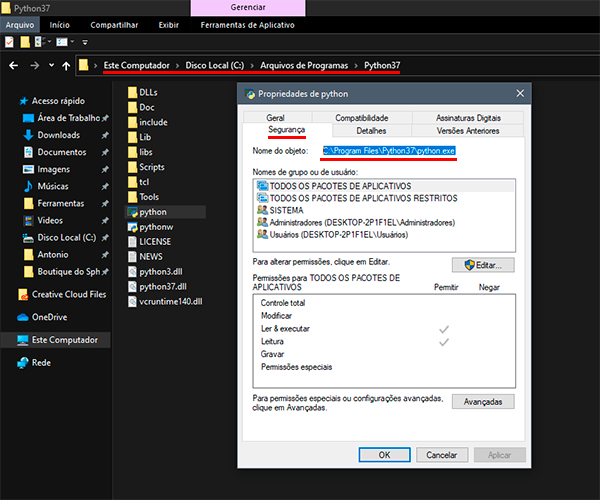Click the new folder icon in quick toolbar

[25, 42]
